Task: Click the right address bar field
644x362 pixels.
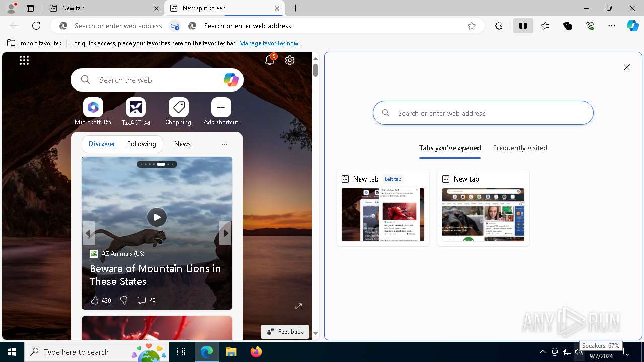Action: coord(332,26)
